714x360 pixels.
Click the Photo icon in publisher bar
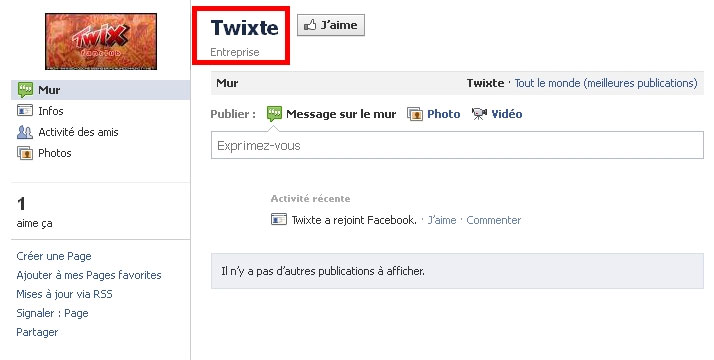click(x=415, y=114)
